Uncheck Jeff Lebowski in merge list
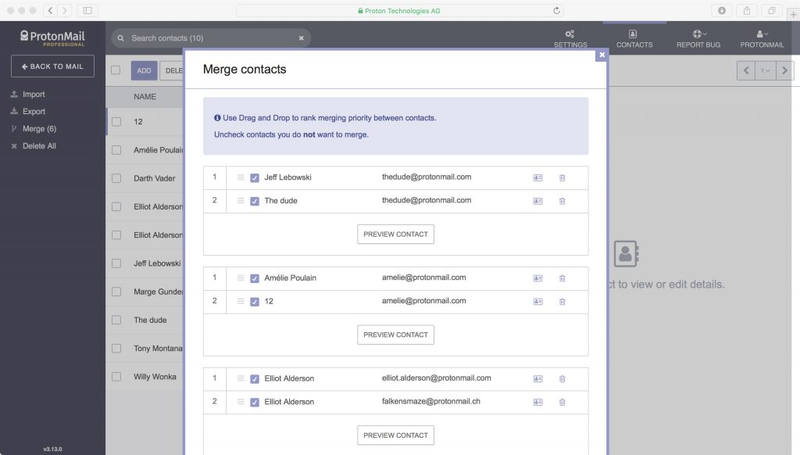 pos(255,178)
